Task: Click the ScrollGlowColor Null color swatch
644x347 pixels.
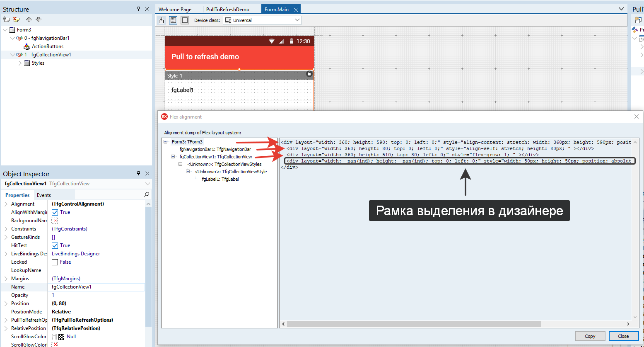Action: 61,337
